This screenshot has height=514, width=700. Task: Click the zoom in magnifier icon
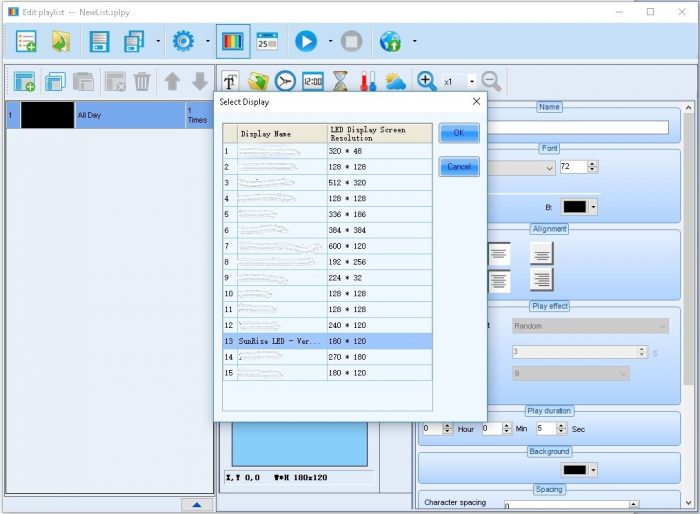pyautogui.click(x=426, y=81)
